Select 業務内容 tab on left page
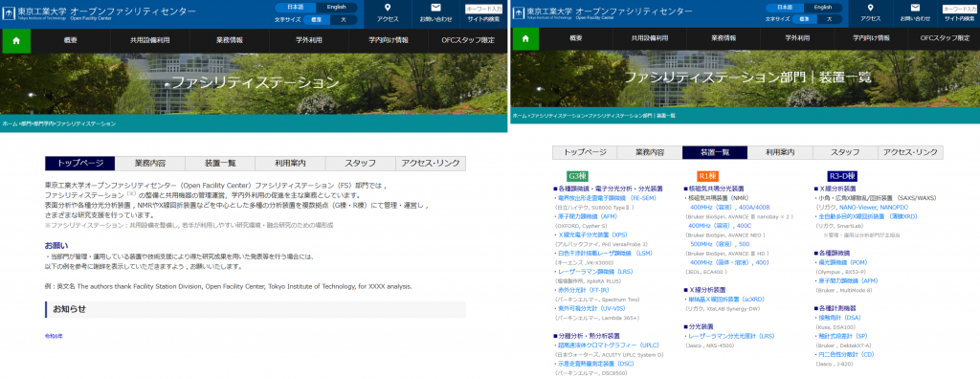The width and height of the screenshot is (980, 379). point(150,164)
